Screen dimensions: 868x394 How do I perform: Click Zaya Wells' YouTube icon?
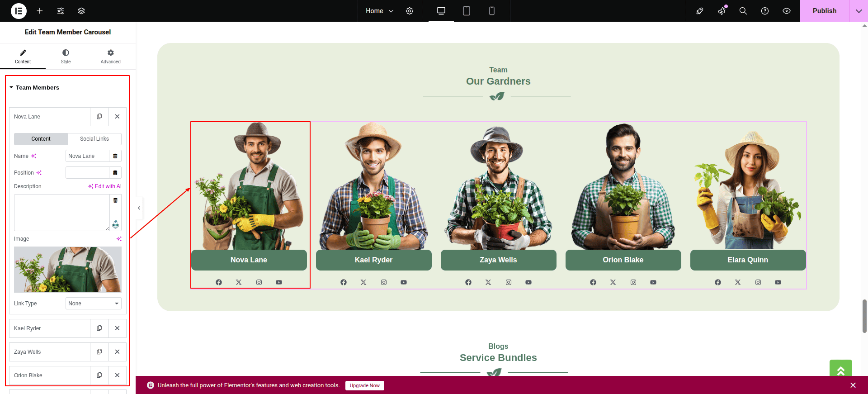pyautogui.click(x=528, y=282)
